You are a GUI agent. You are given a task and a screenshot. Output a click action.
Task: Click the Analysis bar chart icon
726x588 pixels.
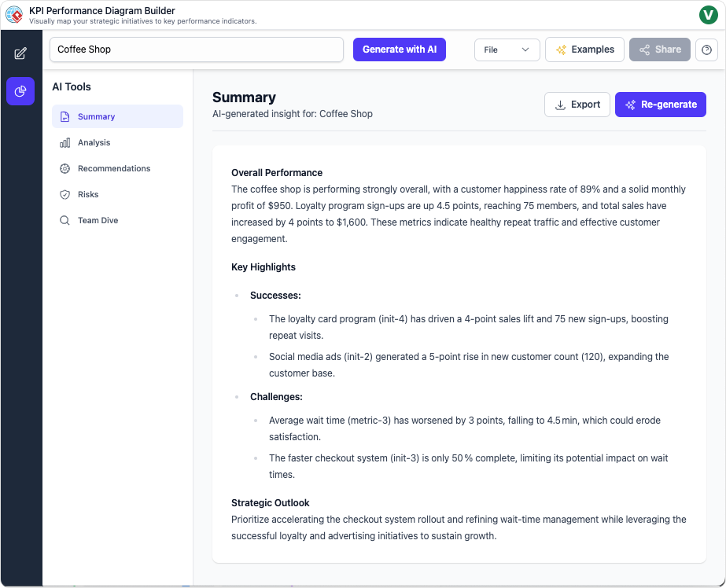click(65, 142)
